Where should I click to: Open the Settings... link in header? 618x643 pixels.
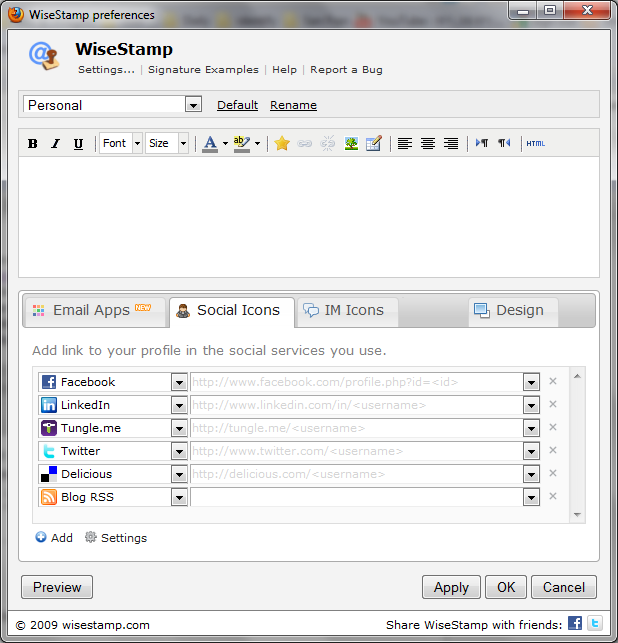point(106,70)
